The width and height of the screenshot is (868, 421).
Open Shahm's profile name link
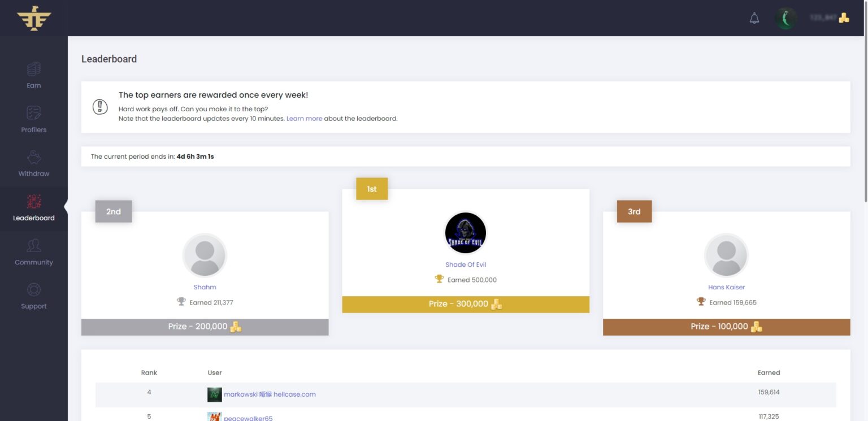[x=205, y=287]
